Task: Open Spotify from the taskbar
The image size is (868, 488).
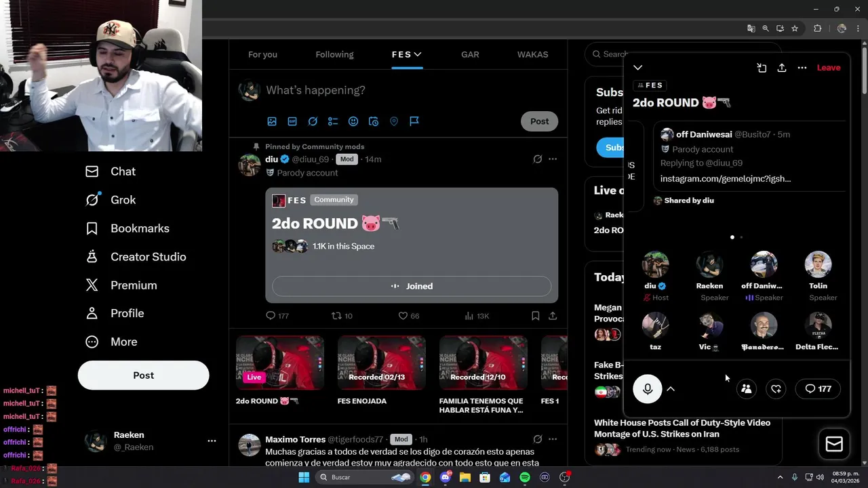Action: pos(525,477)
